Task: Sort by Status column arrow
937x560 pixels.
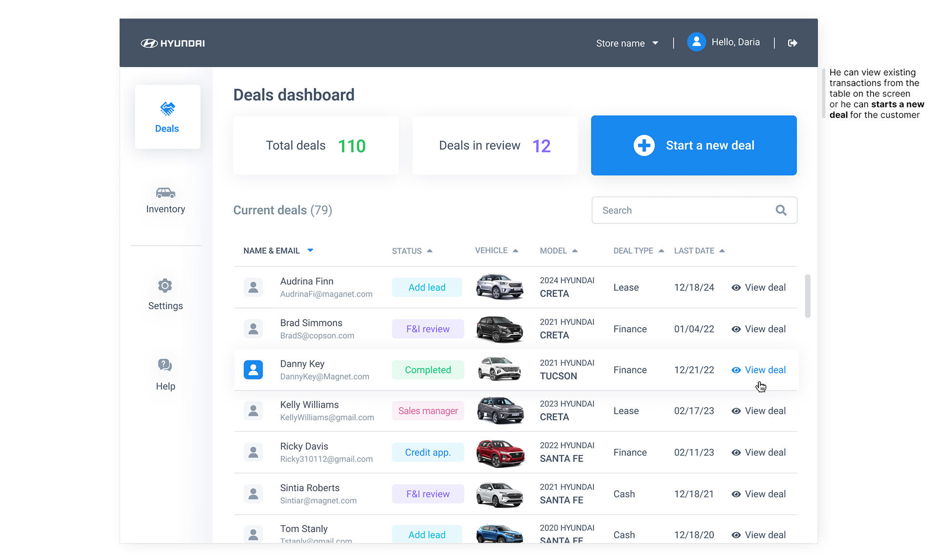Action: click(x=429, y=251)
